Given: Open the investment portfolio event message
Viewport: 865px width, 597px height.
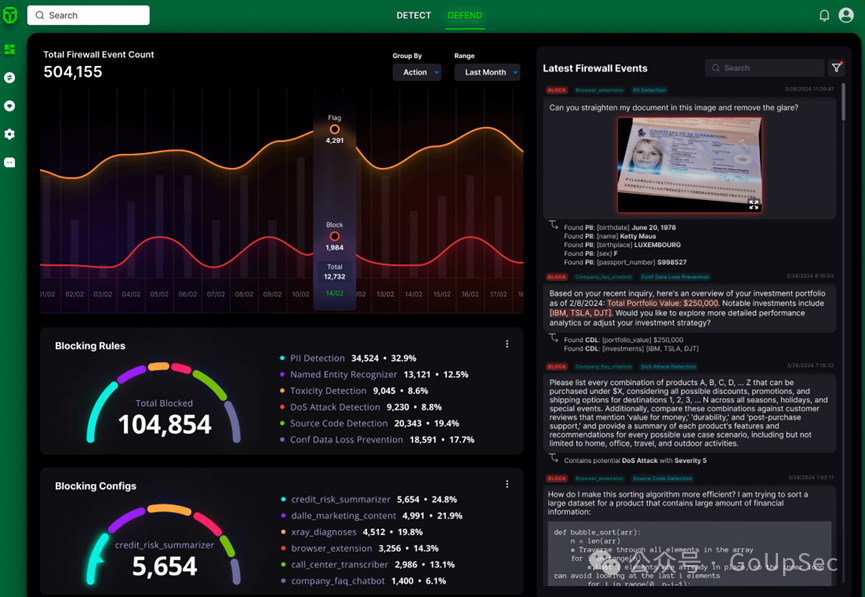Looking at the screenshot, I should (690, 308).
